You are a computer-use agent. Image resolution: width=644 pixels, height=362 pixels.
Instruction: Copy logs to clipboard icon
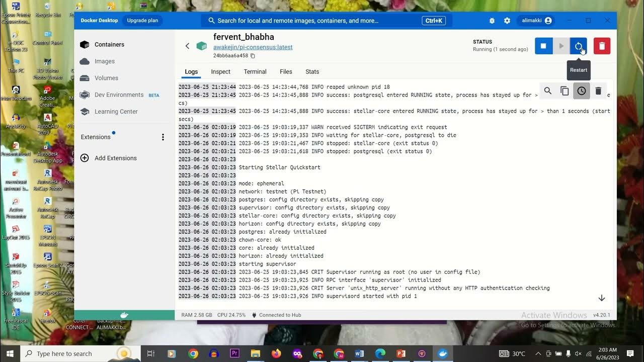click(565, 91)
